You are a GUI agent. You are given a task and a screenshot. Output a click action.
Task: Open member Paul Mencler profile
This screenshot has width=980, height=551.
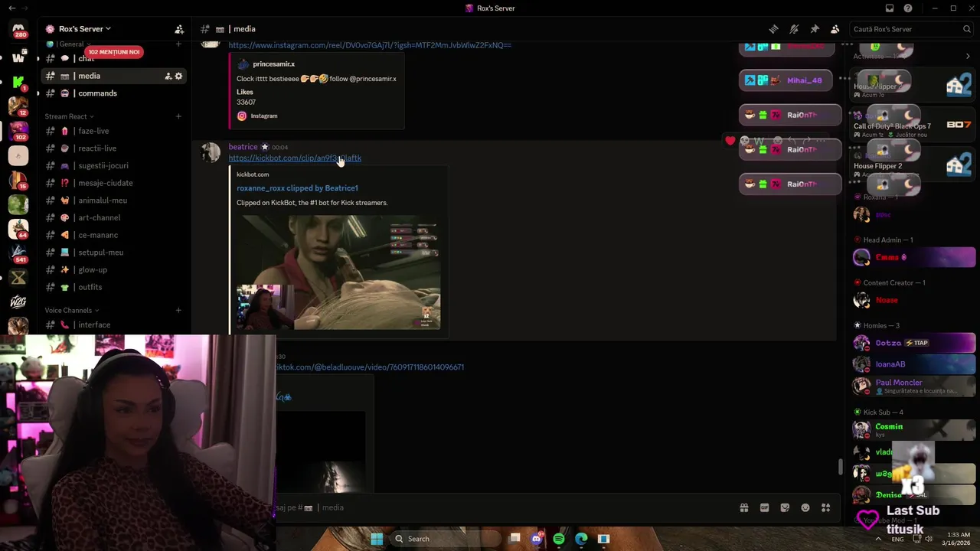pyautogui.click(x=914, y=386)
